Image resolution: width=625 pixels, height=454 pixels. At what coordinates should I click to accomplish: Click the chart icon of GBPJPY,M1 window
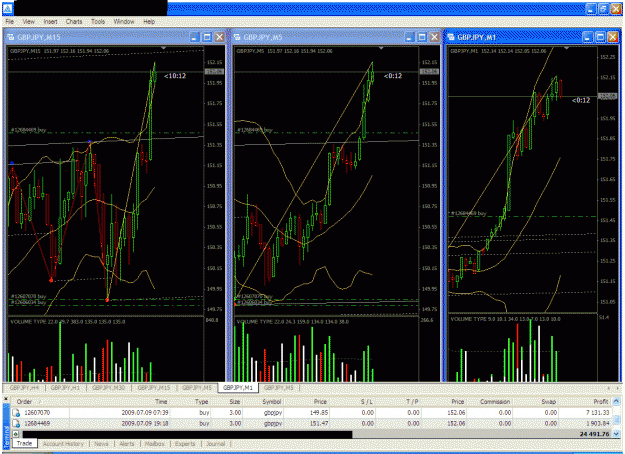(x=451, y=37)
